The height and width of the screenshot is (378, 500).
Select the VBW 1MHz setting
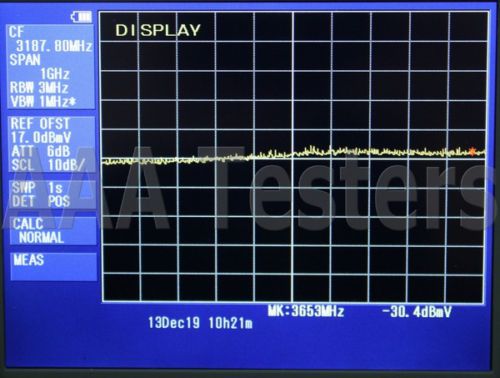click(43, 102)
